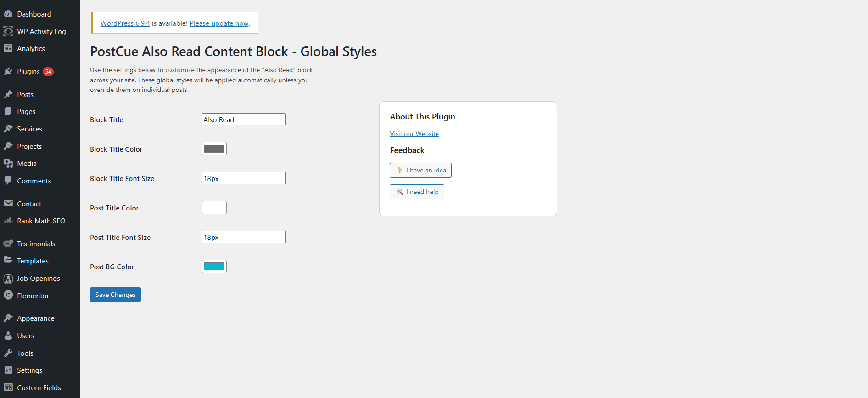868x398 pixels.
Task: Click the Plugins plug icon
Action: coord(8,71)
